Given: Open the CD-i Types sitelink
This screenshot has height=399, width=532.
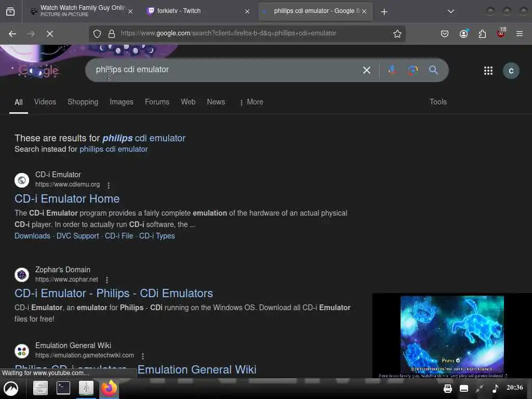Looking at the screenshot, I should pos(157,236).
